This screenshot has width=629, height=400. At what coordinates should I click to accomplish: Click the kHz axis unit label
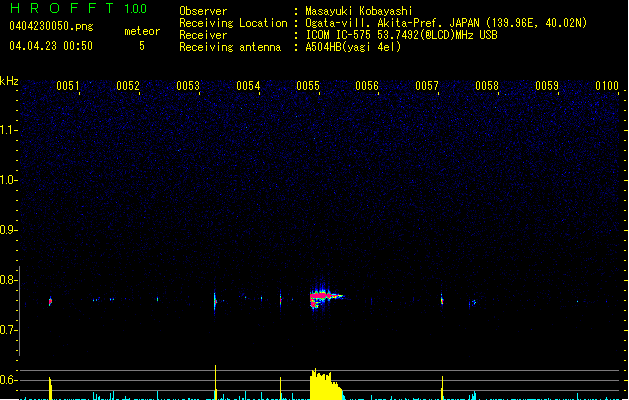[x=9, y=81]
